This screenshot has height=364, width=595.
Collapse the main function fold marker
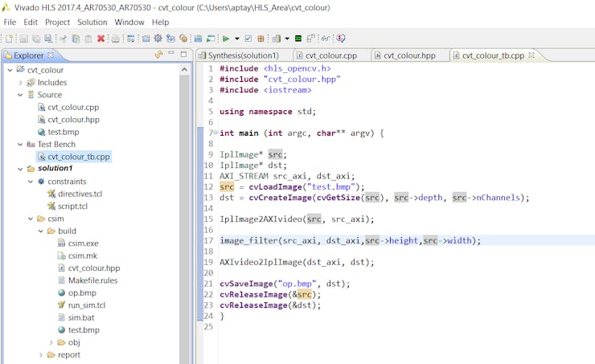[215, 133]
